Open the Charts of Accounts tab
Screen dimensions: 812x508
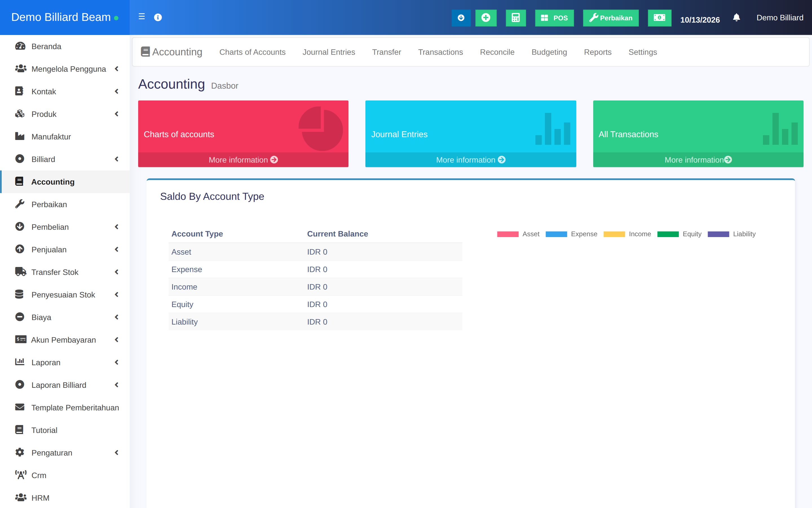[x=252, y=52]
